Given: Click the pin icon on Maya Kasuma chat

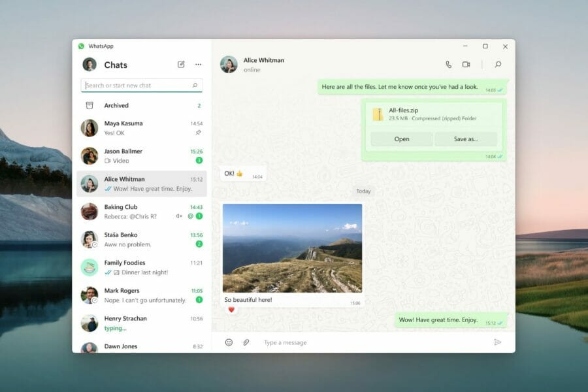Looking at the screenshot, I should point(199,133).
